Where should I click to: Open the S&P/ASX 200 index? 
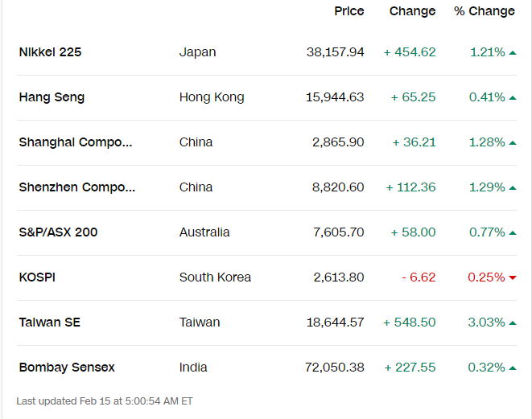(x=59, y=232)
